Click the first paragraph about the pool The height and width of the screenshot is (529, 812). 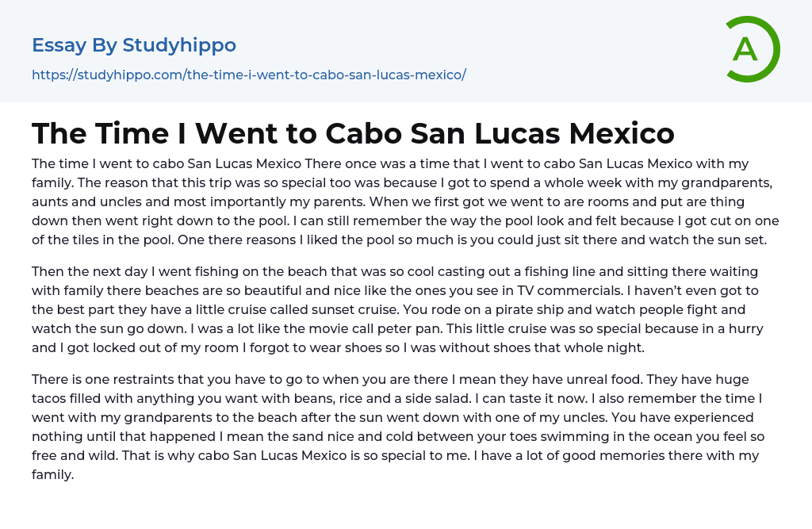click(404, 201)
